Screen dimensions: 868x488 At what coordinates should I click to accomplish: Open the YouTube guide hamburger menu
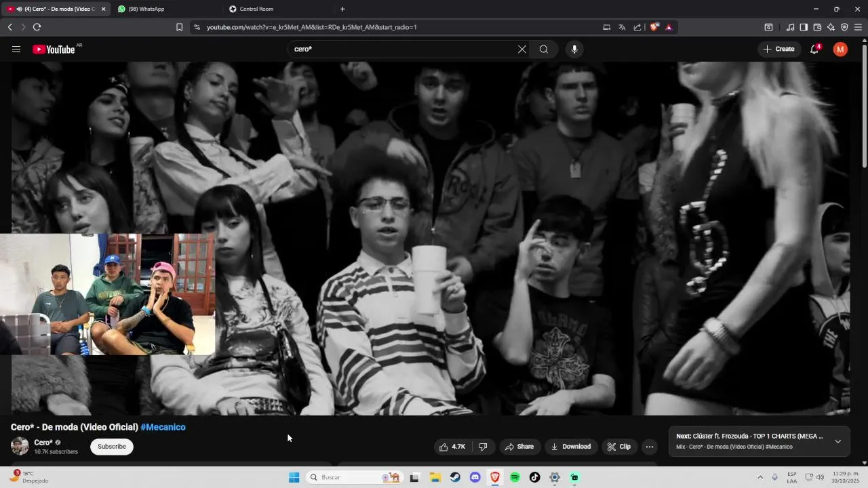click(16, 49)
